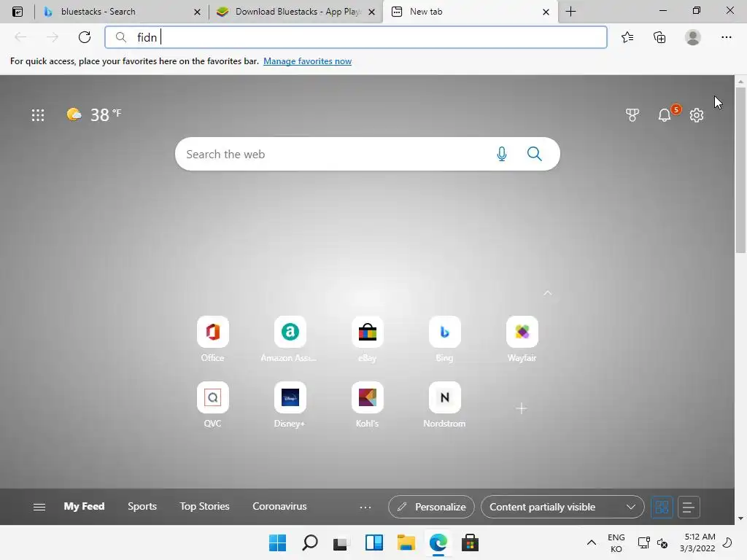Open the Sports feed section
The image size is (747, 560).
(x=142, y=506)
